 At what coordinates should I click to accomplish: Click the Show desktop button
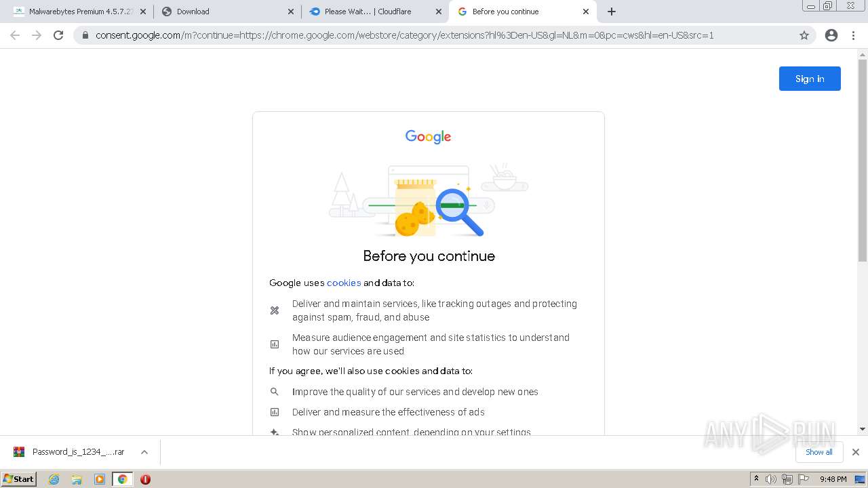pos(861,479)
